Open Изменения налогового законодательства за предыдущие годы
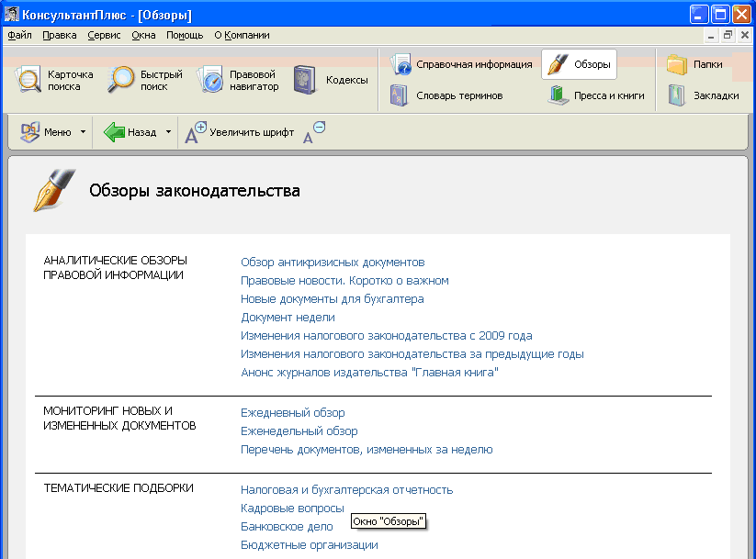This screenshot has height=559, width=756. click(412, 353)
